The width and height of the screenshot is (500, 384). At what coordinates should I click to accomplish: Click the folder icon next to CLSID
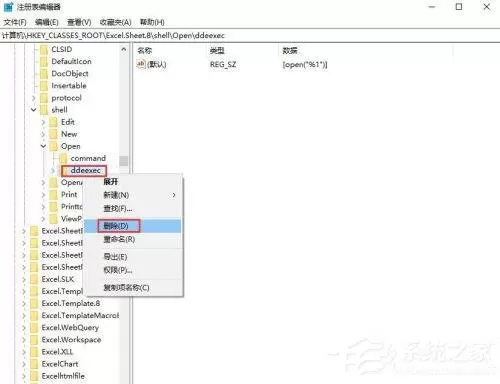point(44,49)
